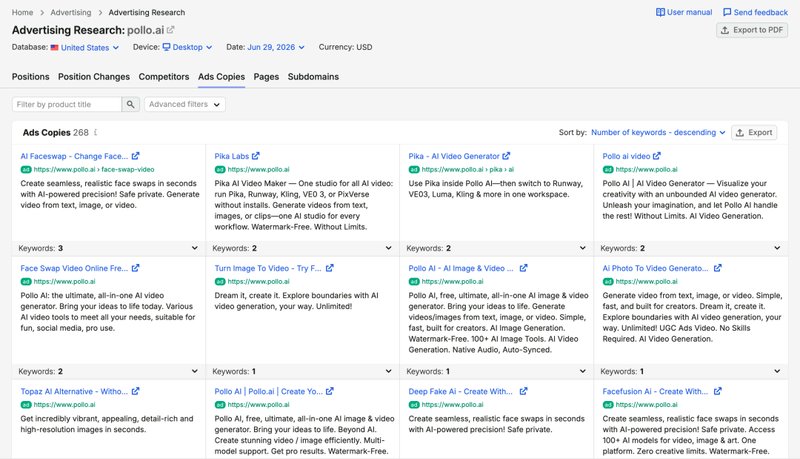Viewport: 800px width, 459px height.
Task: Switch to the Competitors tab
Action: click(x=164, y=77)
